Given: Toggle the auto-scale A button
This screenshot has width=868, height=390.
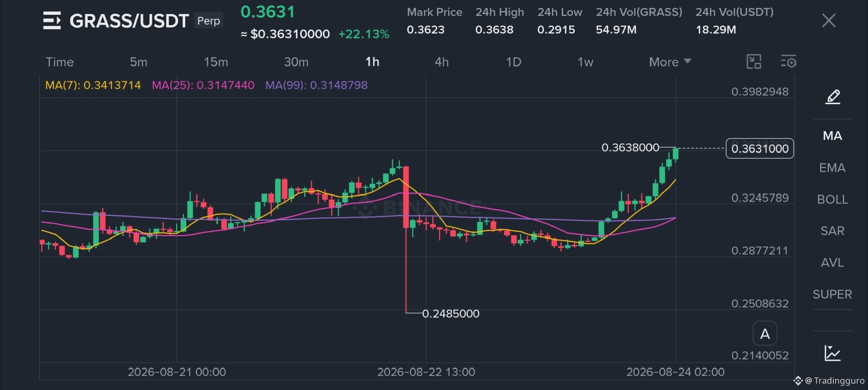Looking at the screenshot, I should [765, 334].
